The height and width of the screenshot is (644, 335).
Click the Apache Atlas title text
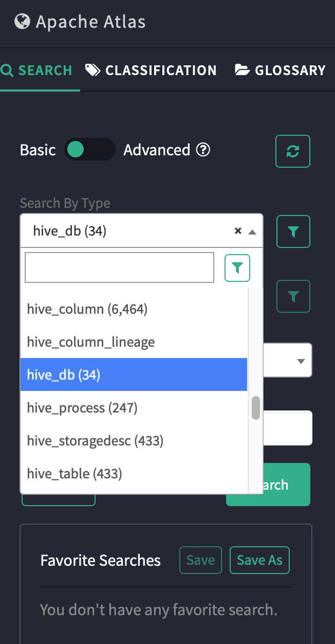(x=90, y=22)
